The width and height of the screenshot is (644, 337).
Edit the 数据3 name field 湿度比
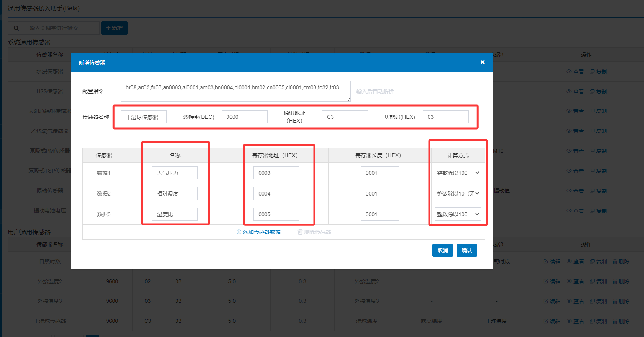175,214
